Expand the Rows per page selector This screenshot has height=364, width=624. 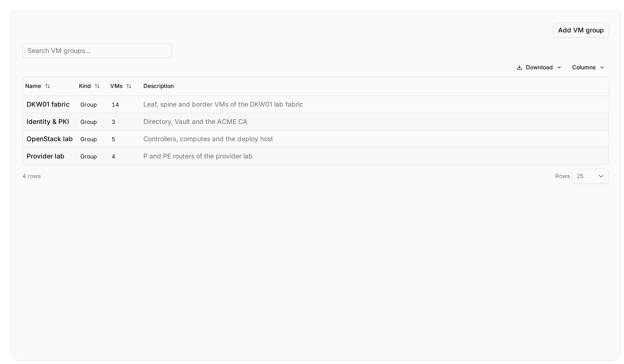pyautogui.click(x=590, y=176)
